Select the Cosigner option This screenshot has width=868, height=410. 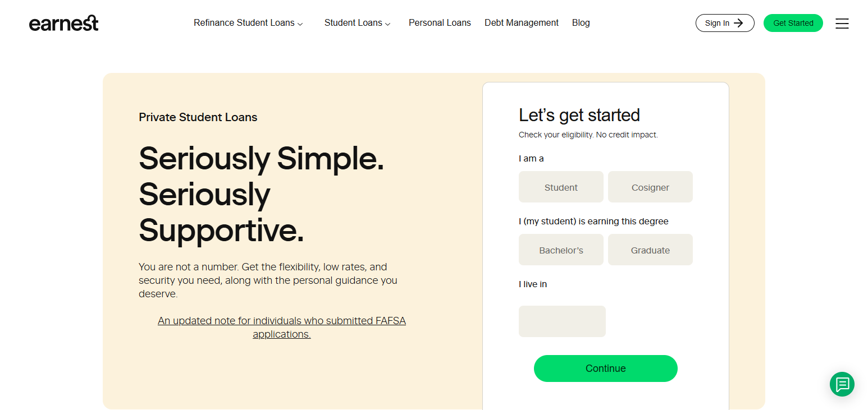[650, 187]
